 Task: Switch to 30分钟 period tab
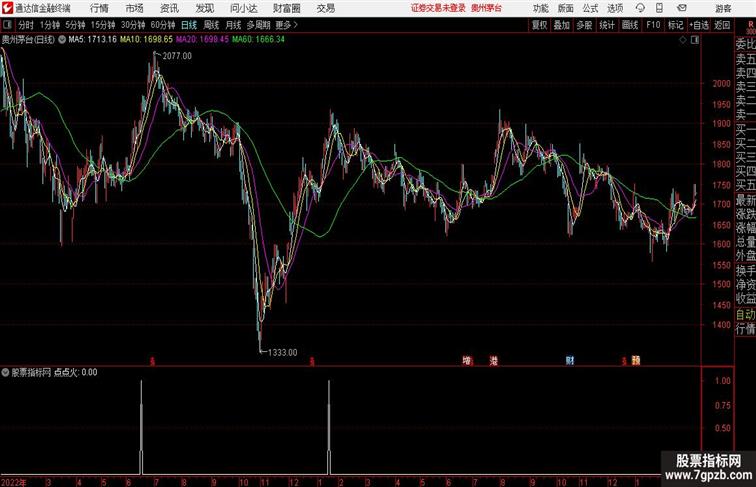point(133,25)
